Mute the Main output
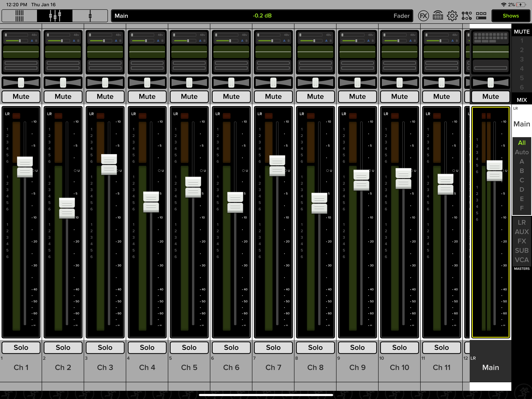The image size is (532, 399). 490,96
